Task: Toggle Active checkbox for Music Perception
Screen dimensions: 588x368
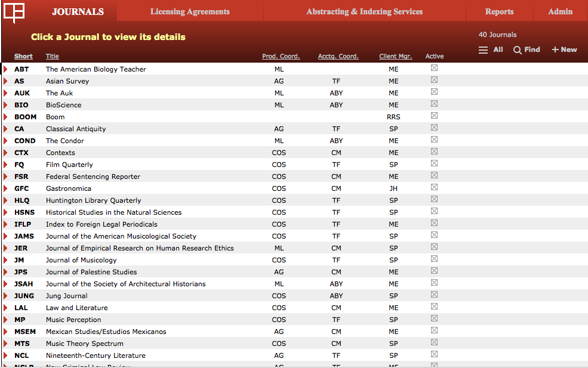Action: (434, 318)
